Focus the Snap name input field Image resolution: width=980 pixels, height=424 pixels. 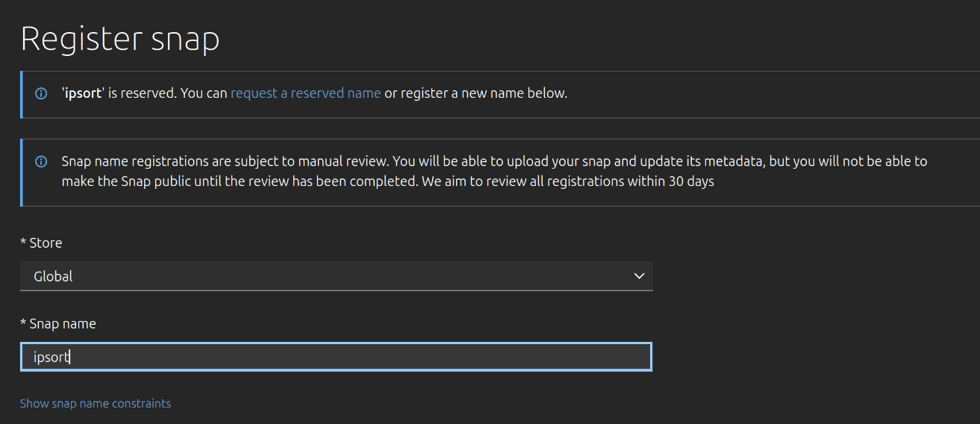[336, 357]
